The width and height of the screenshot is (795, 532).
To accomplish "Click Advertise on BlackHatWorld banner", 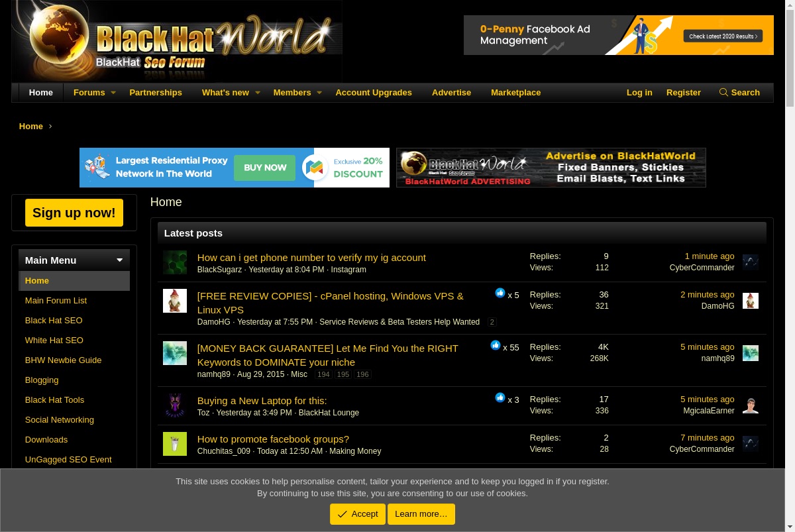I will tap(551, 168).
